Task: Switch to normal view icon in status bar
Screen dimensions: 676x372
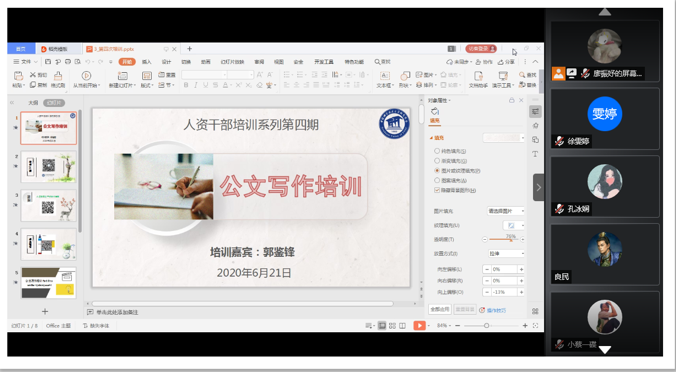Action: click(x=382, y=326)
